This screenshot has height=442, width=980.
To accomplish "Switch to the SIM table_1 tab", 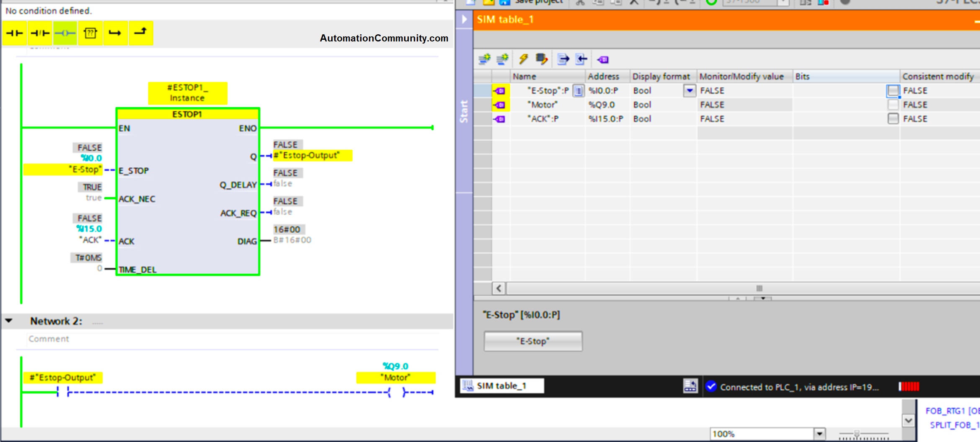I will point(502,386).
